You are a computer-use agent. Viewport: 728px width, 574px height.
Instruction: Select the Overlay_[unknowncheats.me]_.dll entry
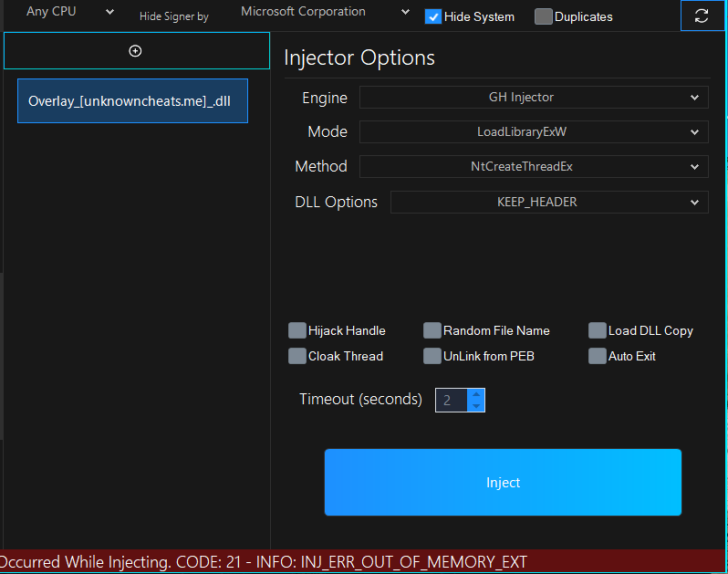[133, 100]
